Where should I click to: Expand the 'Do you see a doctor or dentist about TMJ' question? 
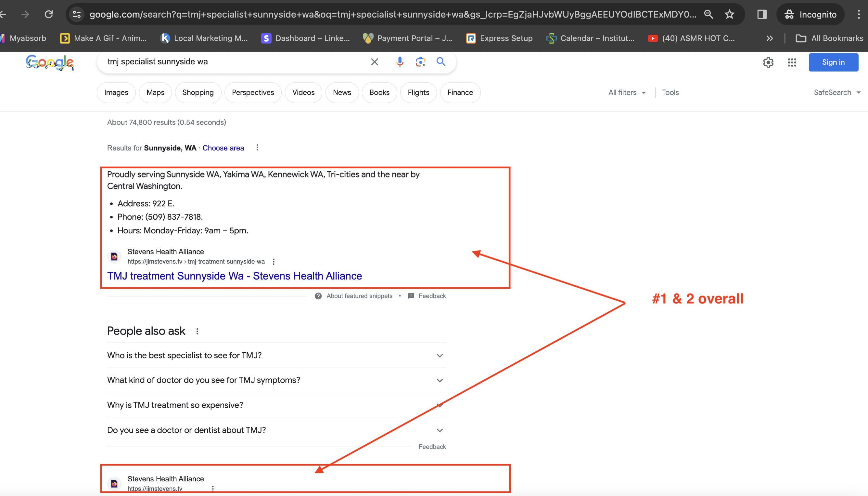(440, 430)
